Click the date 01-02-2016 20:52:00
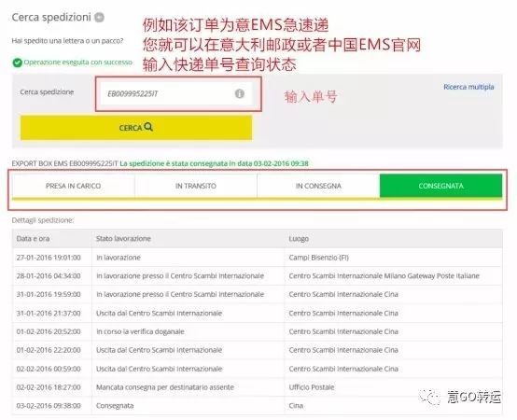 [x=49, y=331]
